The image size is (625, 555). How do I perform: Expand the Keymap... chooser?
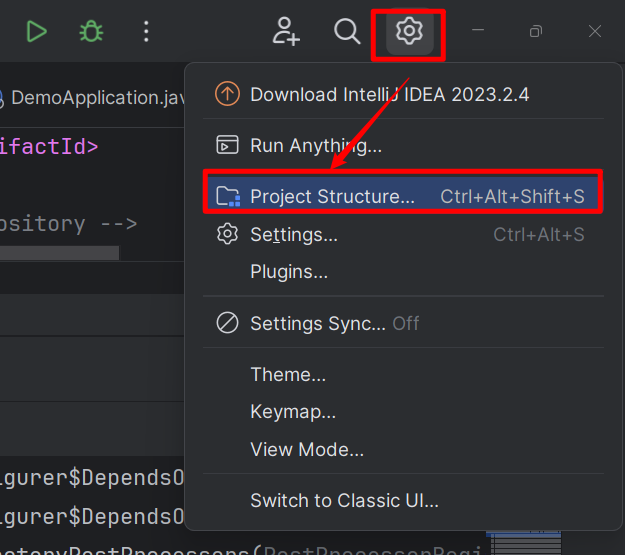tap(293, 412)
